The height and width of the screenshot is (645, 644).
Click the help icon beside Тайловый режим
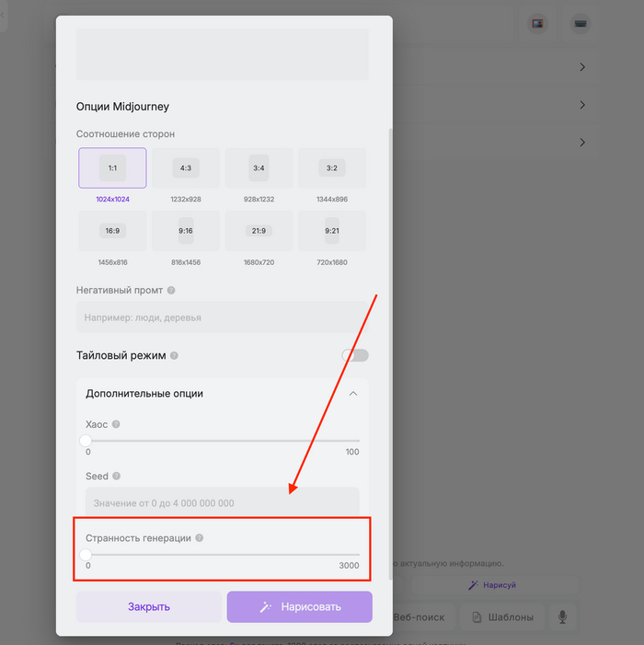click(175, 355)
